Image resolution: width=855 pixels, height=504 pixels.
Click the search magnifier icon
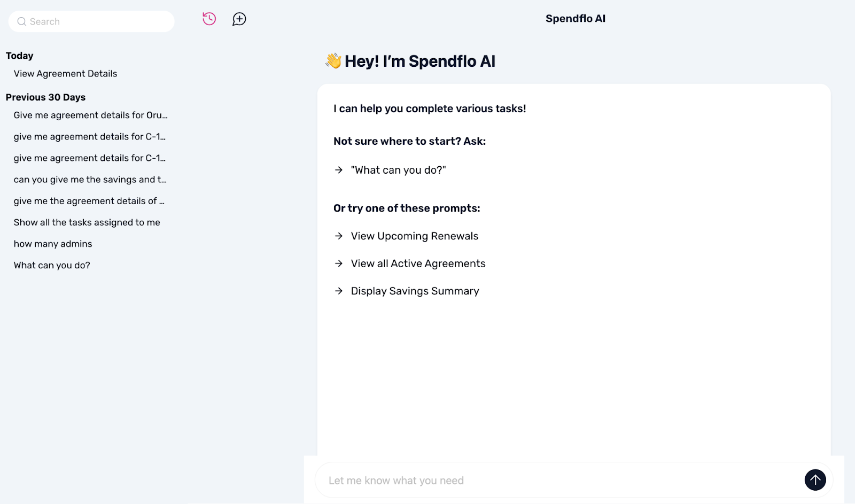[x=22, y=22]
